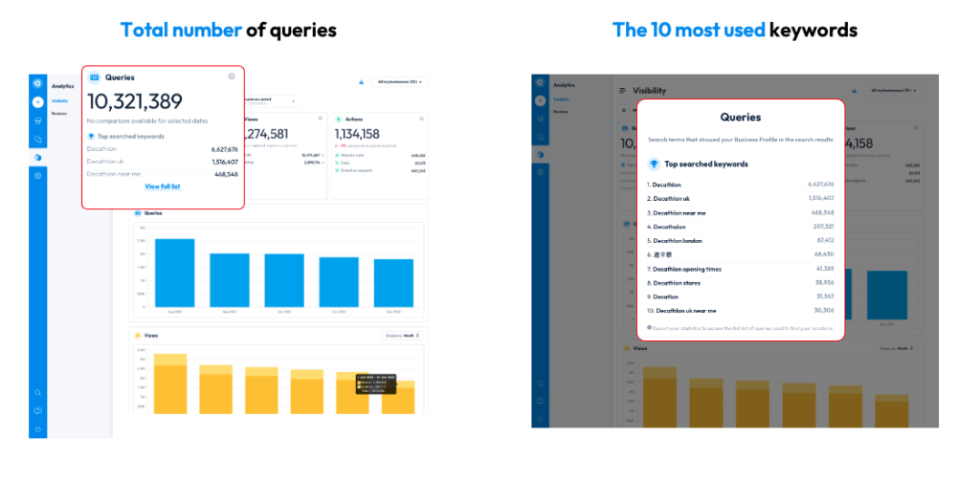This screenshot has width=980, height=482.
Task: Click the tallest first blue bar in the Queries chart
Action: point(175,273)
